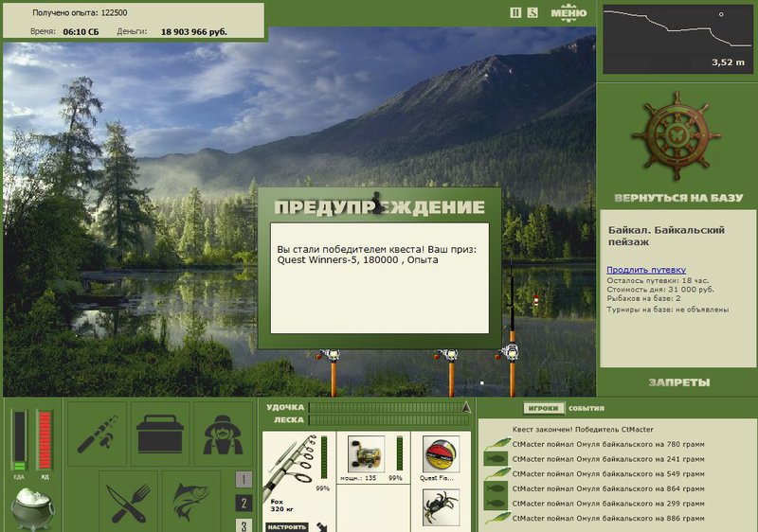This screenshot has width=758, height=532.
Task: Click the fish icon beside 549 грамм entry
Action: (496, 473)
